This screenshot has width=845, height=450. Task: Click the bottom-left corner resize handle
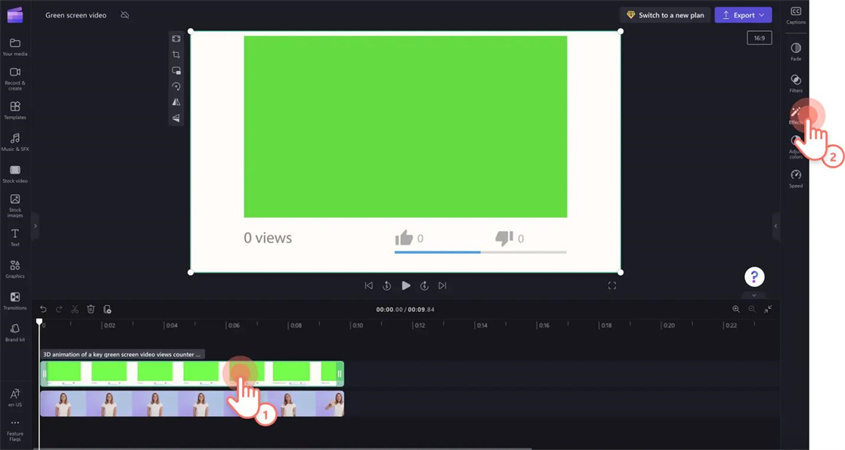pyautogui.click(x=190, y=272)
